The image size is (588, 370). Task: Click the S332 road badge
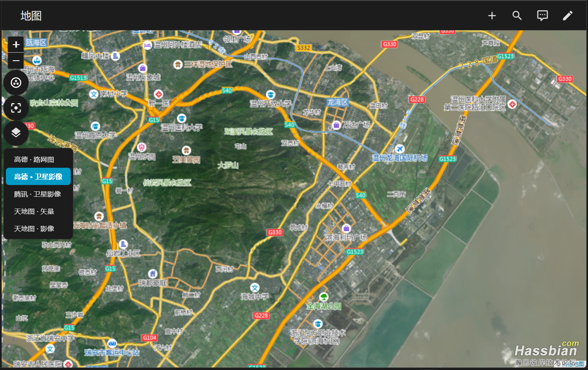(x=303, y=48)
